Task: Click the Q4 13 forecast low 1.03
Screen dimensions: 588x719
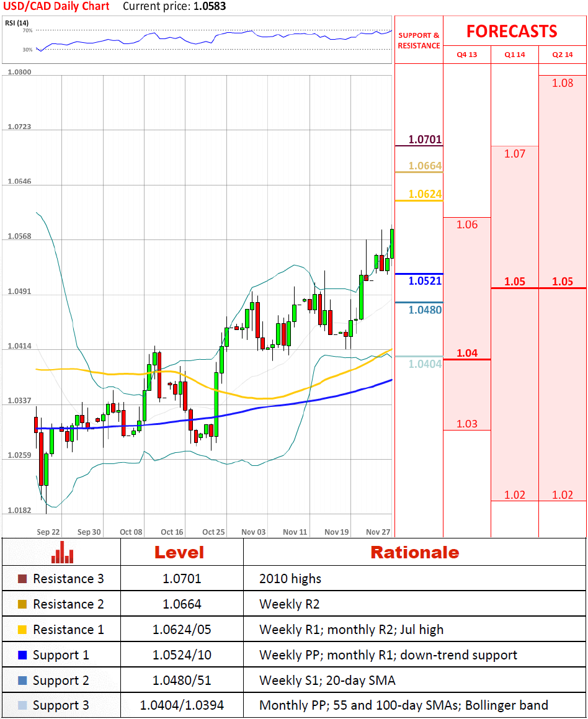Action: pos(467,424)
